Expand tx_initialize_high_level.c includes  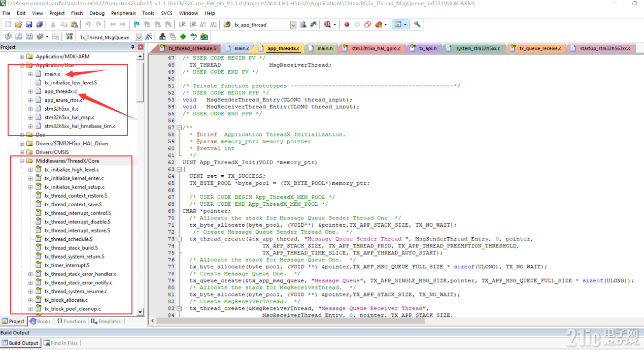tap(30, 170)
